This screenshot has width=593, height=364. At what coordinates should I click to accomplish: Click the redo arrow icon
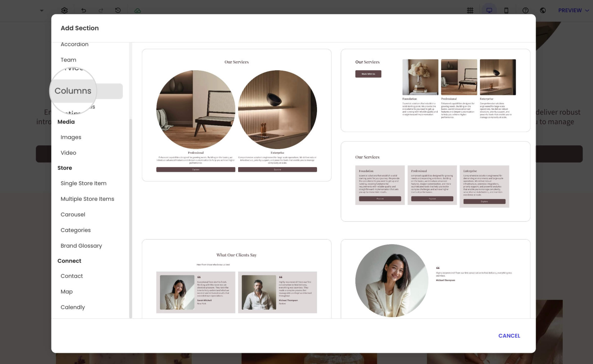101,10
